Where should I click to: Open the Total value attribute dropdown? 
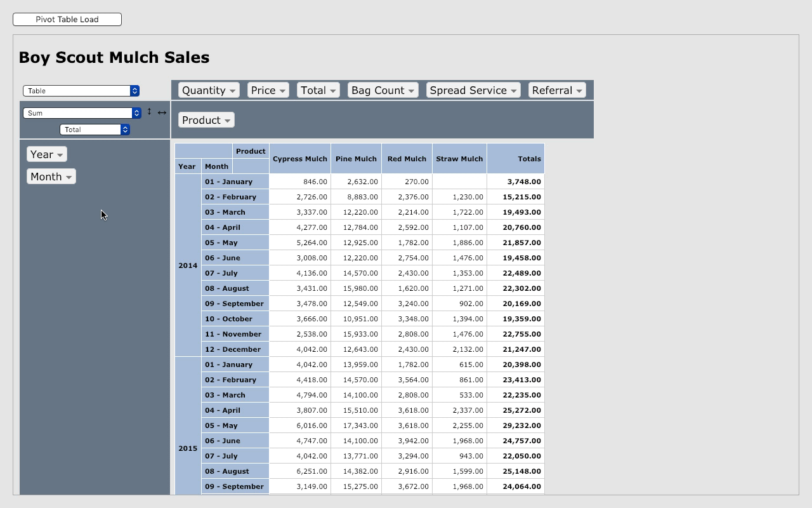pyautogui.click(x=95, y=129)
